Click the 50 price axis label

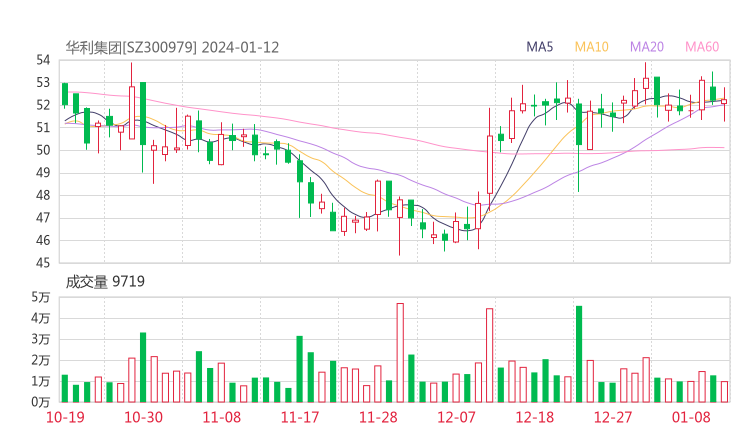(x=43, y=150)
